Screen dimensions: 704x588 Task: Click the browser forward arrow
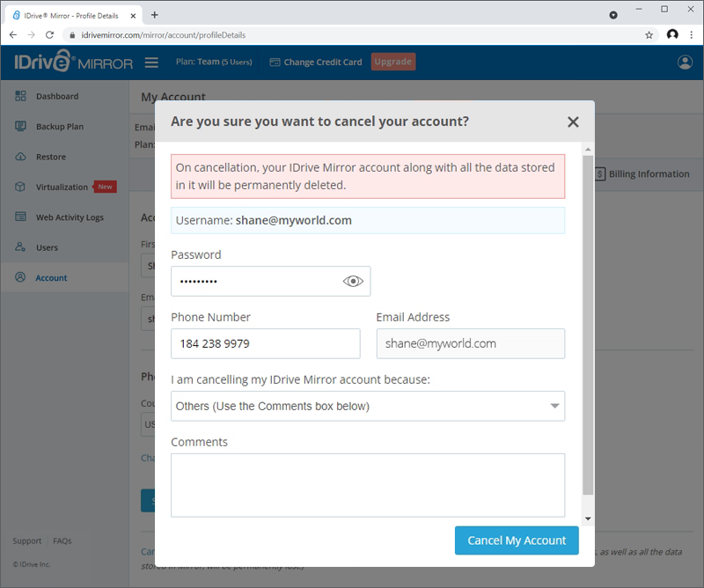point(31,35)
